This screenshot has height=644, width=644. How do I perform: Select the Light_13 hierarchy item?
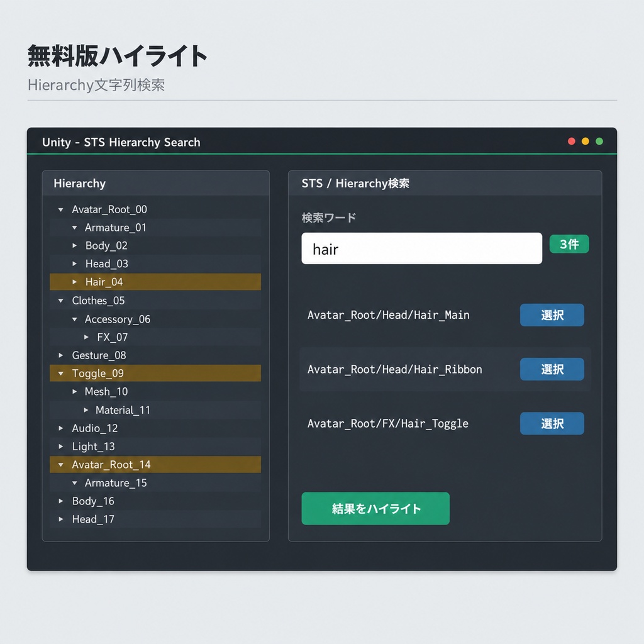(155, 447)
